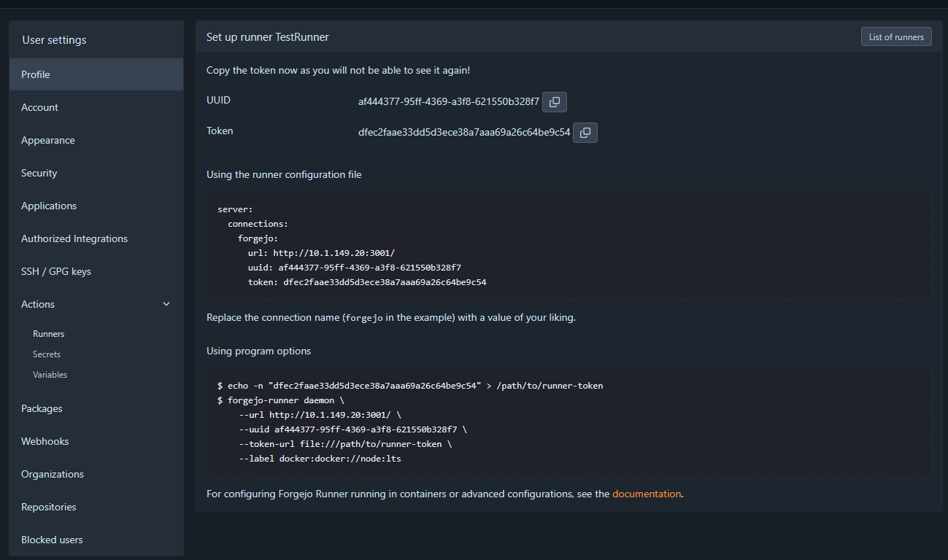Select Applications in the sidebar
This screenshot has height=560, width=948.
point(96,206)
